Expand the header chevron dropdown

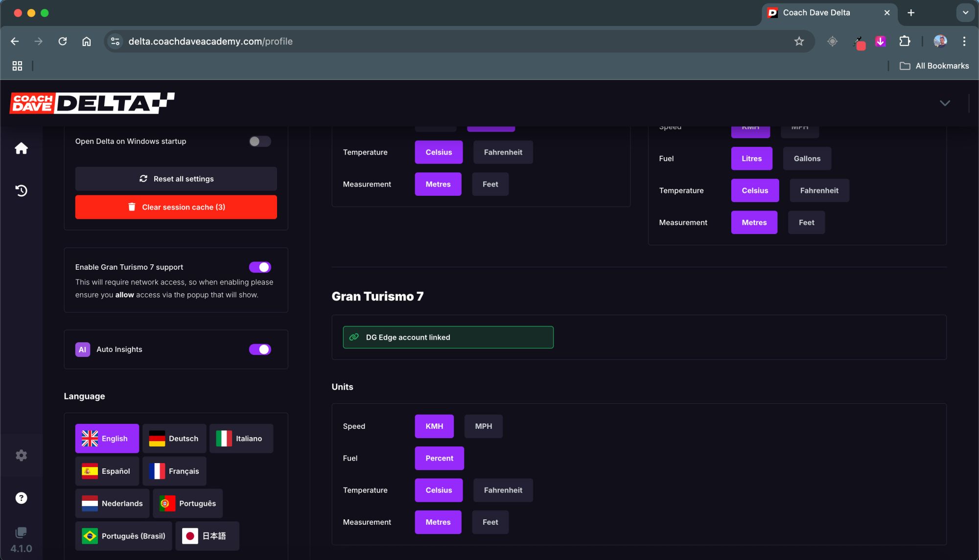pos(945,103)
